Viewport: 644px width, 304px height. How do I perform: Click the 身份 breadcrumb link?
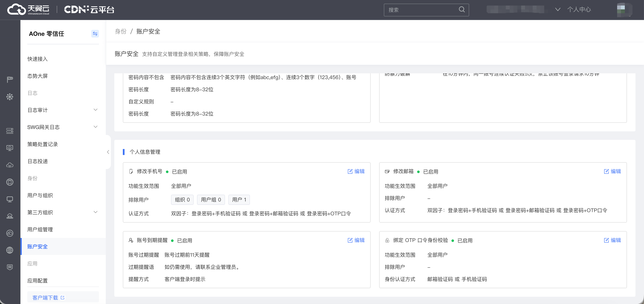[120, 31]
